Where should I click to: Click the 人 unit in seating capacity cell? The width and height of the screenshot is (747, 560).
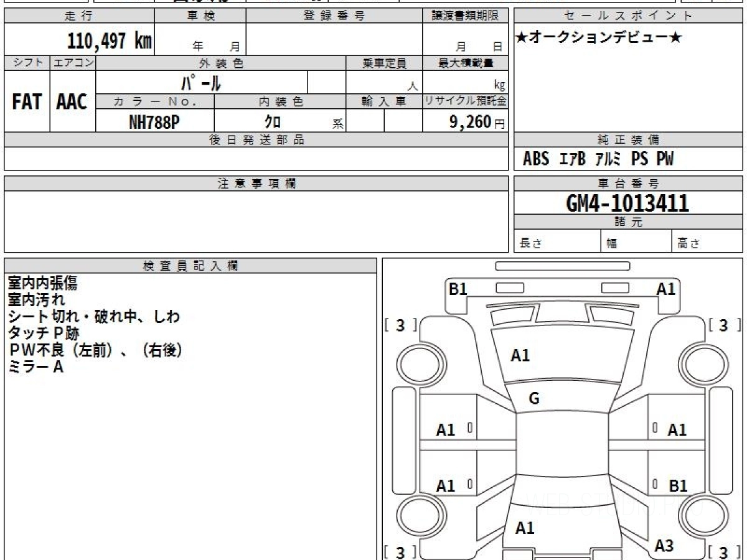pyautogui.click(x=413, y=87)
